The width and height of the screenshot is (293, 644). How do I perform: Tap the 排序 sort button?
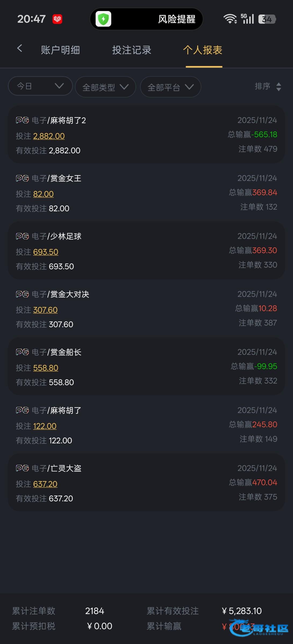click(263, 86)
